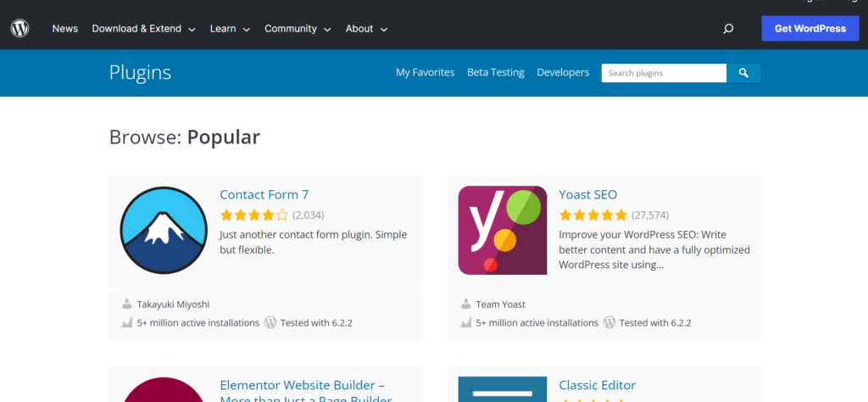Expand the Learn dropdown menu
868x402 pixels.
pos(230,29)
